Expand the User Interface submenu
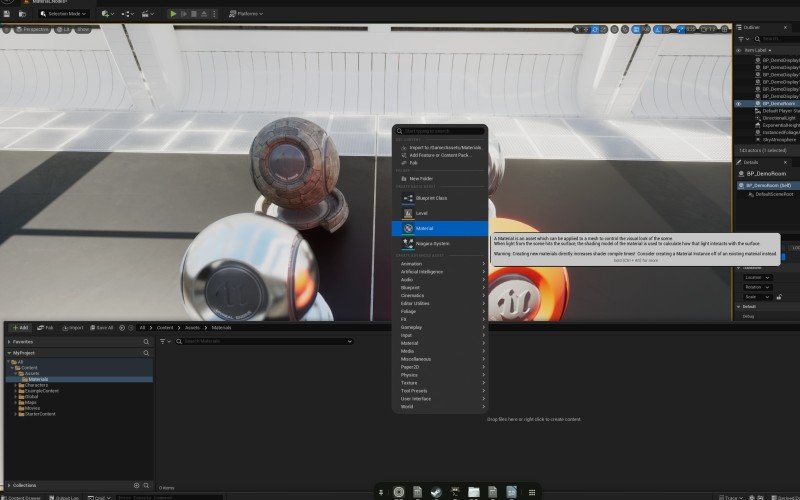Screen dimensions: 800x500 441,398
